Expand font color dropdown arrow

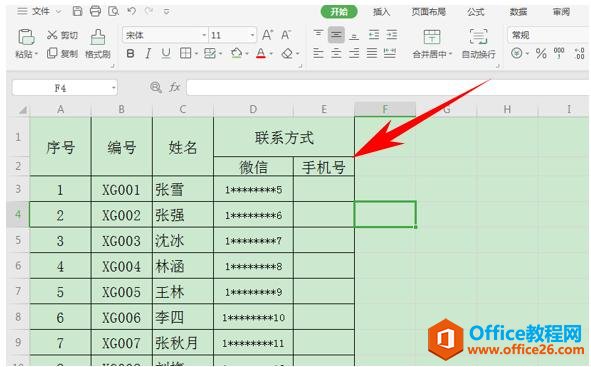(271, 54)
